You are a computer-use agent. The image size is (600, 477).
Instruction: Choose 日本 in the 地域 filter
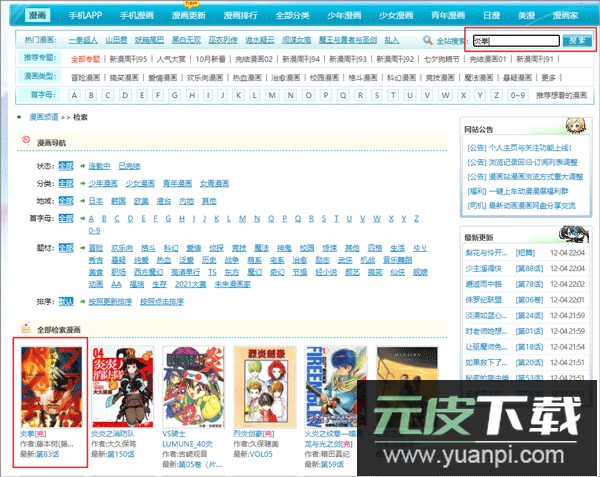coord(96,200)
